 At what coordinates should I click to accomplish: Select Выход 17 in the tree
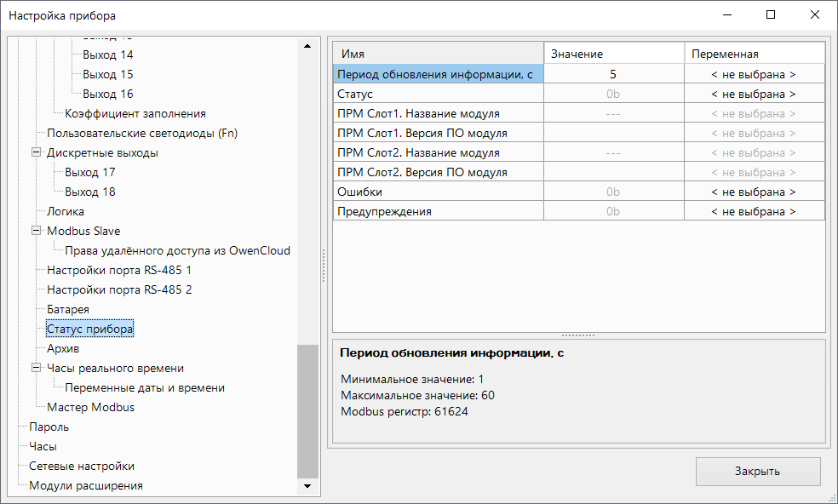pos(89,173)
